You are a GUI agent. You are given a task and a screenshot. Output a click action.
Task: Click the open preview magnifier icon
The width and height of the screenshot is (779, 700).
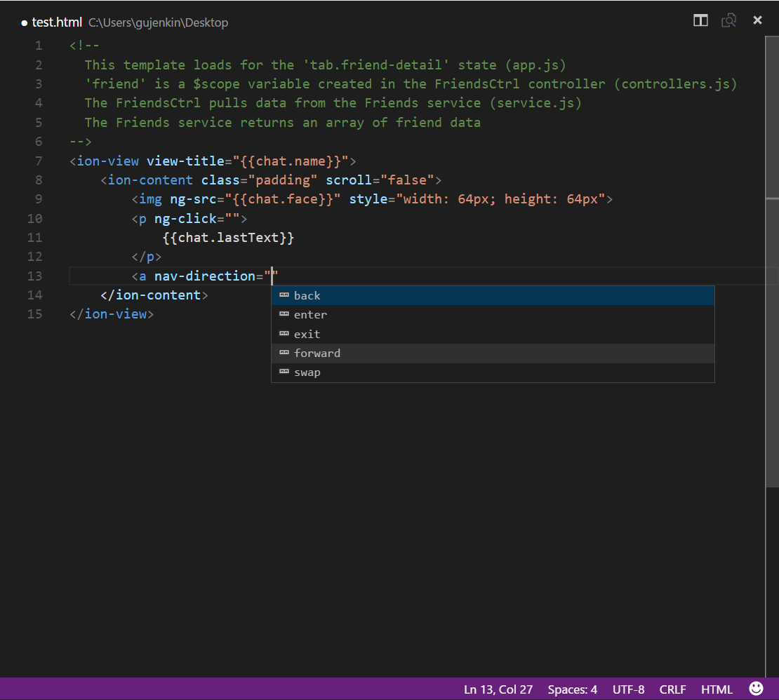click(729, 20)
